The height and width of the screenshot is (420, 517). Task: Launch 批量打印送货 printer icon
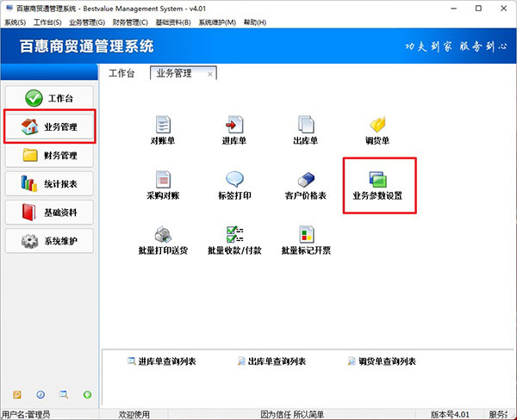pyautogui.click(x=163, y=240)
